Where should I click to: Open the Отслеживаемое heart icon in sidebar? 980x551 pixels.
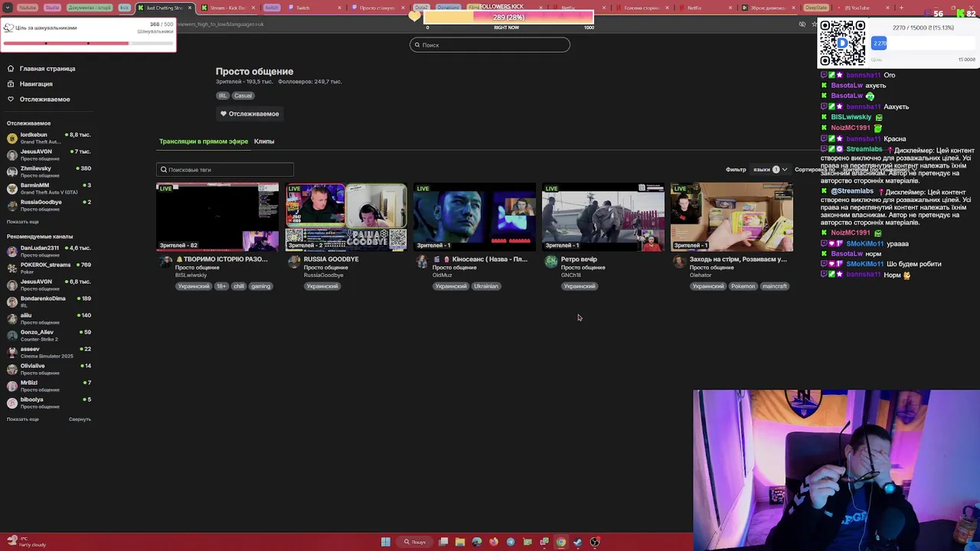[x=11, y=99]
